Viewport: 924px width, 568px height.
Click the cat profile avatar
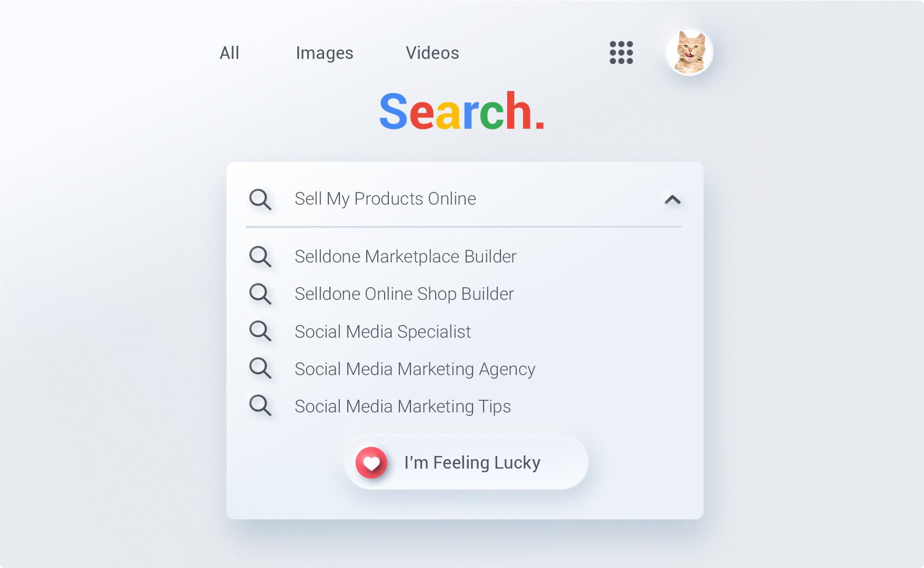(x=689, y=52)
